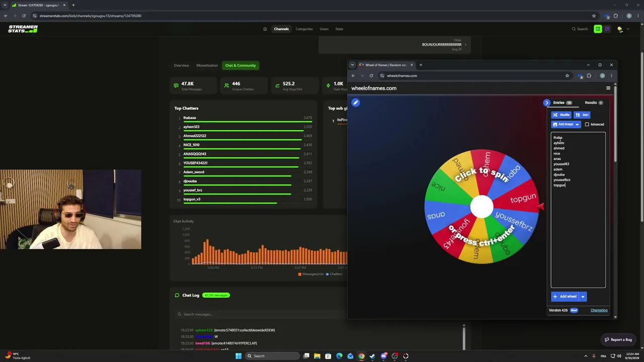Open the Categories menu on StreamerStats
The height and width of the screenshot is (362, 644).
304,29
